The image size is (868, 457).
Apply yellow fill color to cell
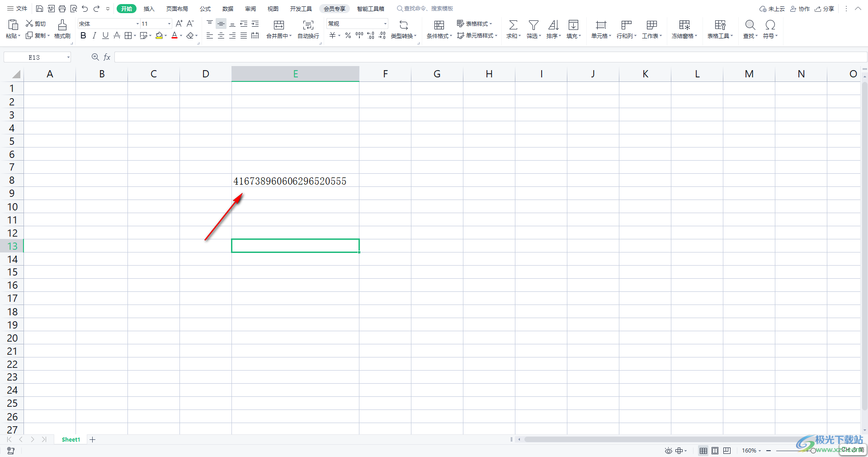pyautogui.click(x=159, y=35)
